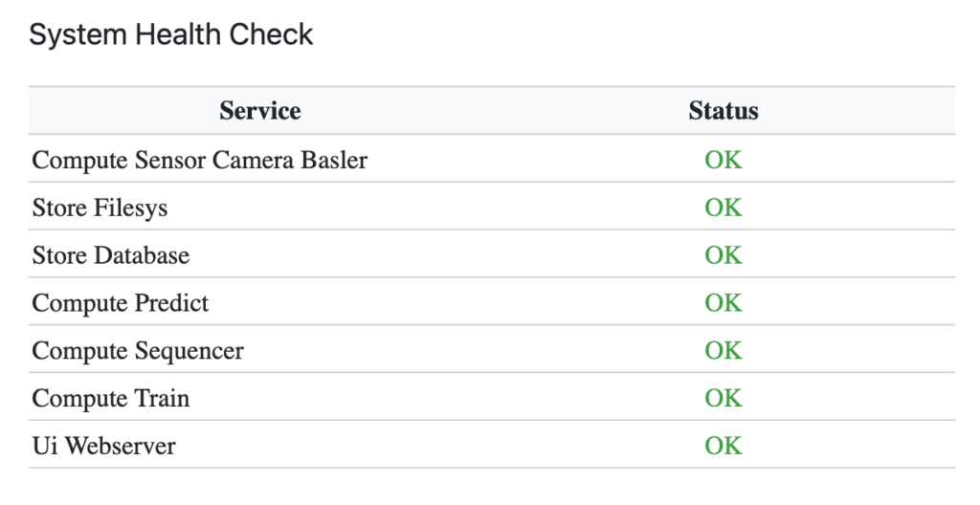The height and width of the screenshot is (505, 980).
Task: Click the word 'Check' in the page heading
Action: 274,35
